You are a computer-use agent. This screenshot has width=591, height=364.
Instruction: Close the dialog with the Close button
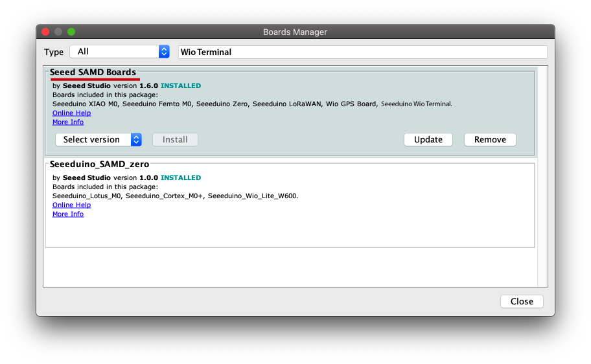click(522, 301)
